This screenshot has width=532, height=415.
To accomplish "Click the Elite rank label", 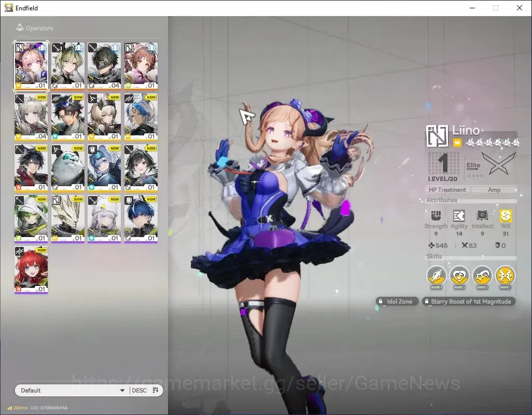I will point(473,165).
